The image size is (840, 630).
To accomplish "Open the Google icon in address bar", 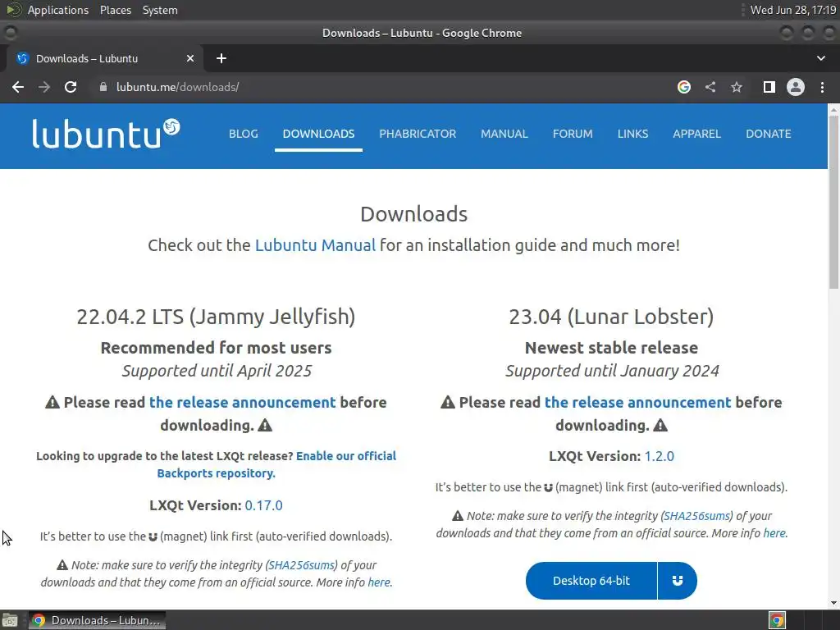I will tap(684, 87).
